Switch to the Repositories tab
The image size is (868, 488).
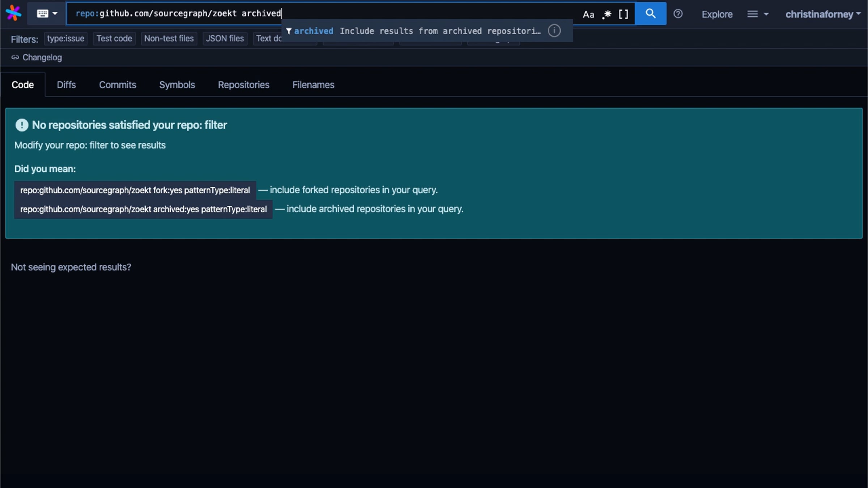pyautogui.click(x=244, y=85)
